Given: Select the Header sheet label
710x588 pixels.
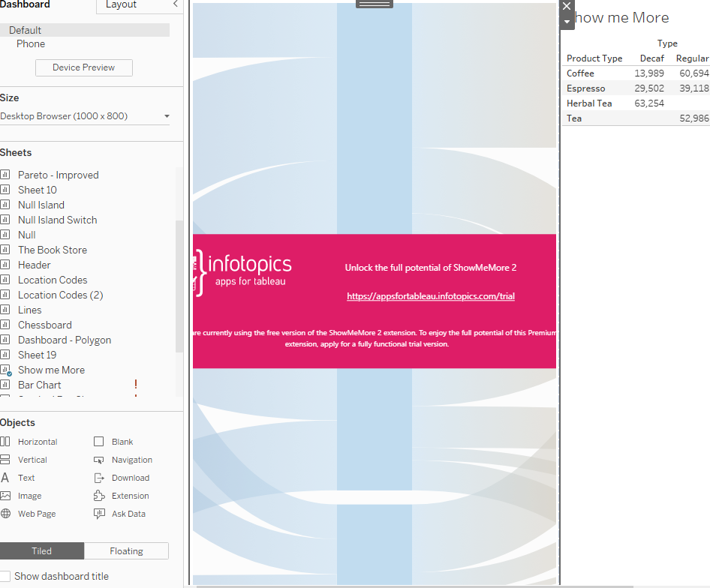Looking at the screenshot, I should [35, 265].
